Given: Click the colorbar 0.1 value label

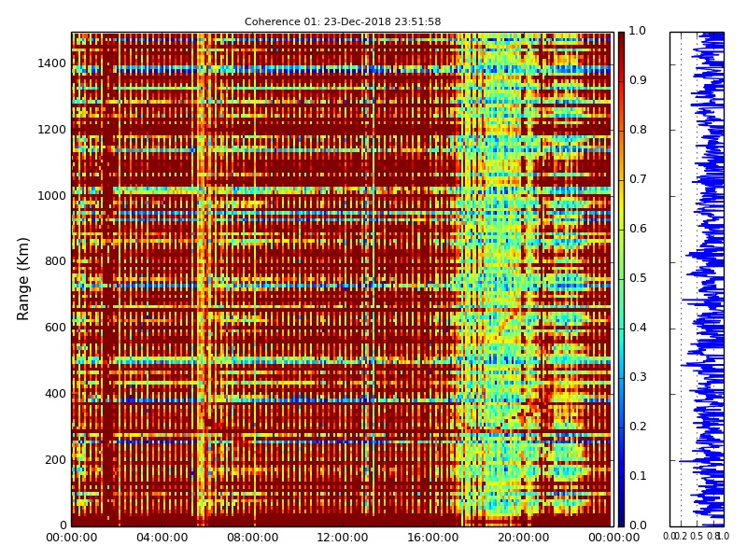Looking at the screenshot, I should [x=638, y=476].
